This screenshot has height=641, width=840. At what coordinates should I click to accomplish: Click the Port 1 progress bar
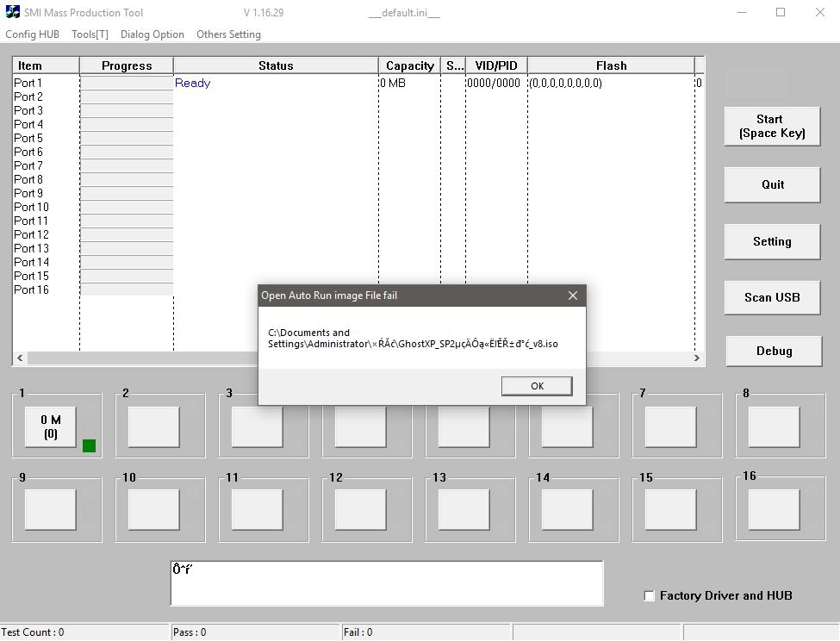coord(127,83)
